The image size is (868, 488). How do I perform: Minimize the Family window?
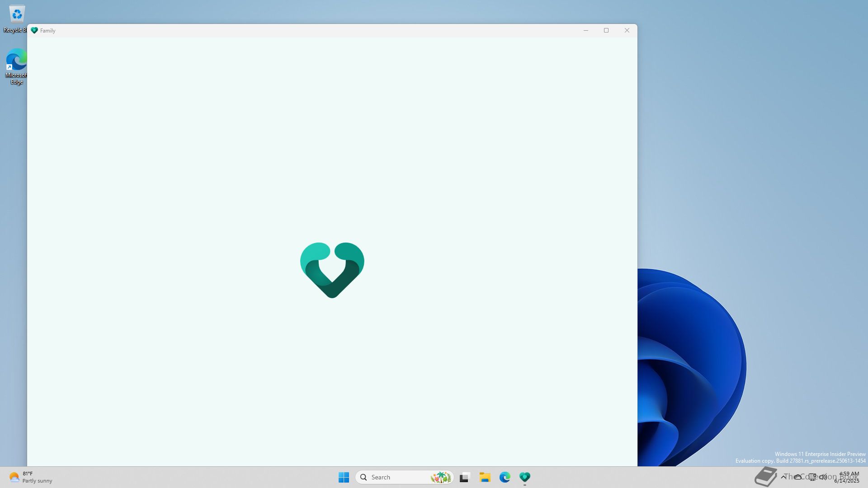click(x=585, y=31)
